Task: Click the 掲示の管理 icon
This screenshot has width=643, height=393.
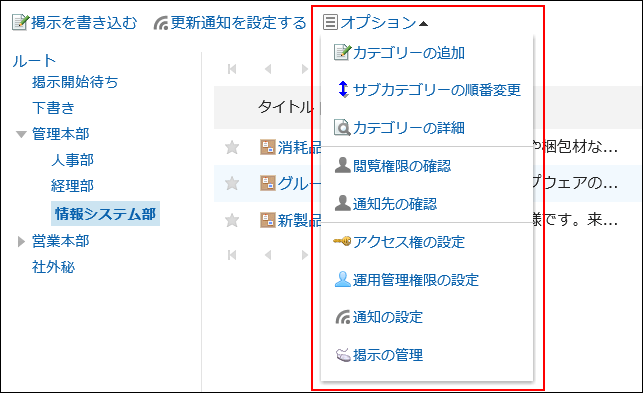Action: coord(343,354)
